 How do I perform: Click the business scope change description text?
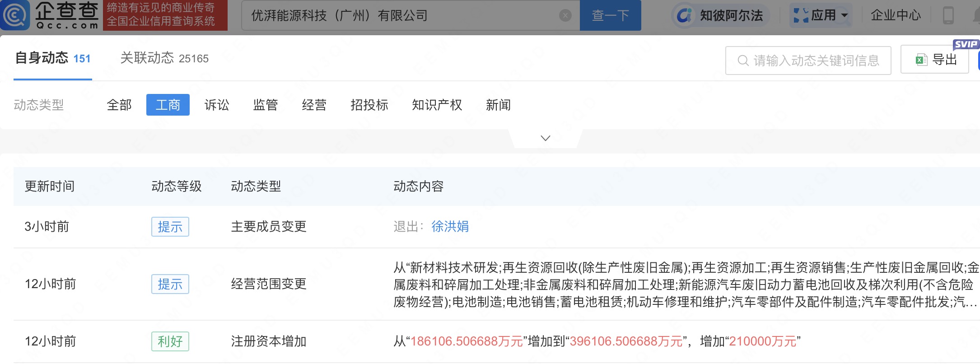pos(686,285)
